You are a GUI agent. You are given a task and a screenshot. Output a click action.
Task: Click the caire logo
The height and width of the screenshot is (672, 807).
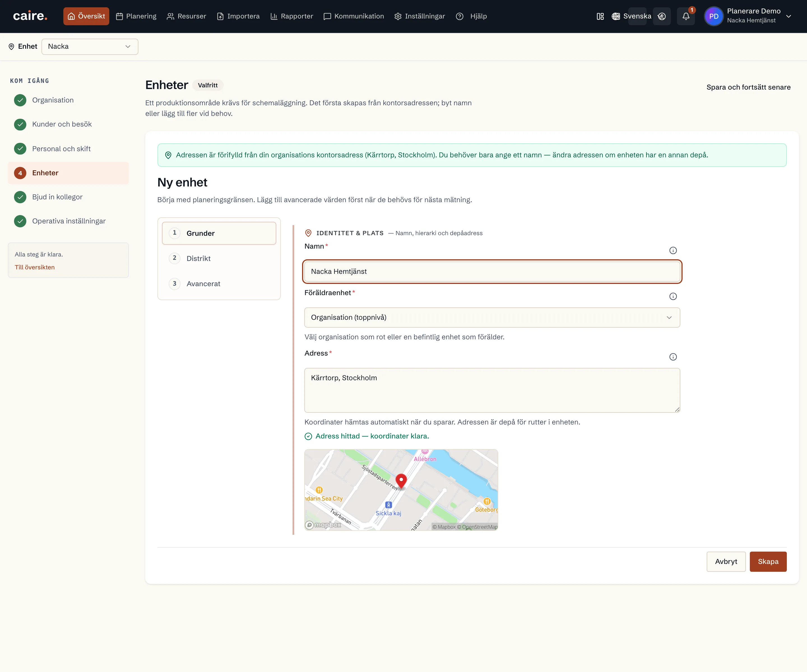pos(30,16)
